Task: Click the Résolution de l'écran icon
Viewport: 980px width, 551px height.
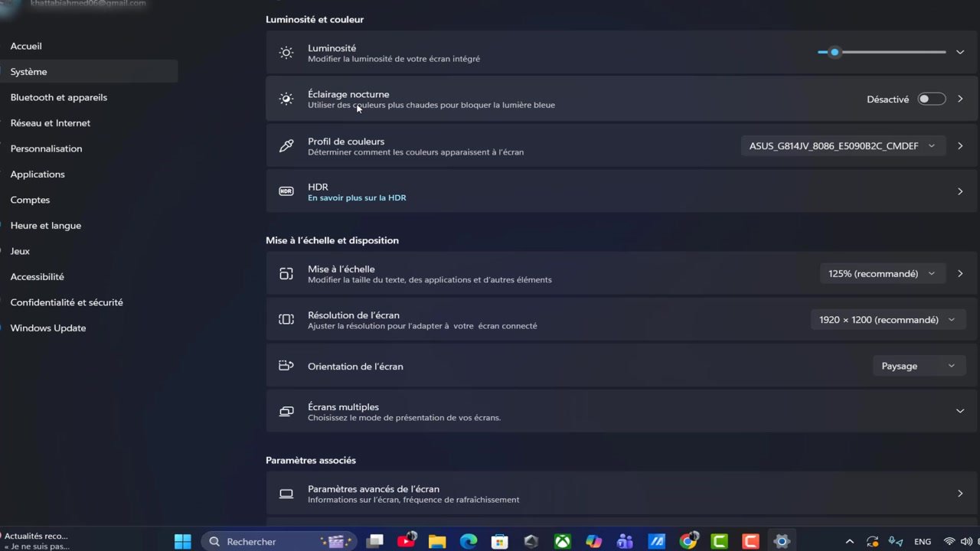Action: point(286,319)
